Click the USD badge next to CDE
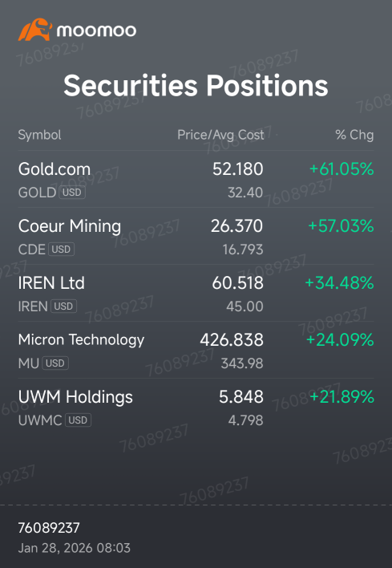 point(61,250)
